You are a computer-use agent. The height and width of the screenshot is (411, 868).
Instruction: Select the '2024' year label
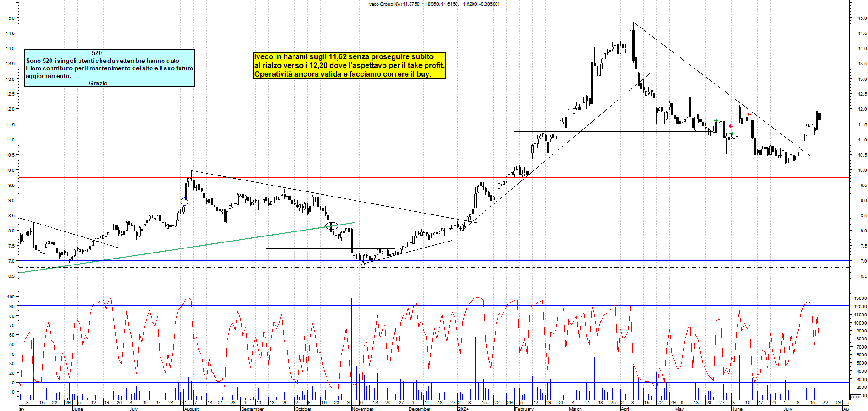pos(463,409)
